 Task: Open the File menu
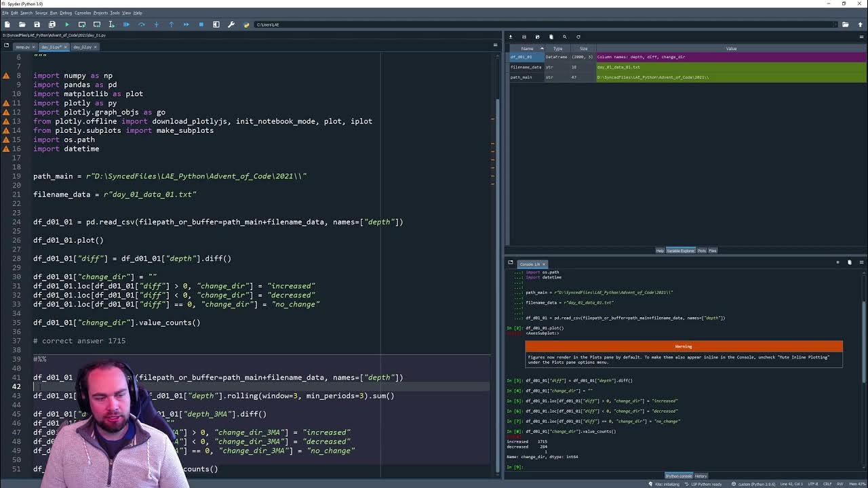[x=5, y=13]
